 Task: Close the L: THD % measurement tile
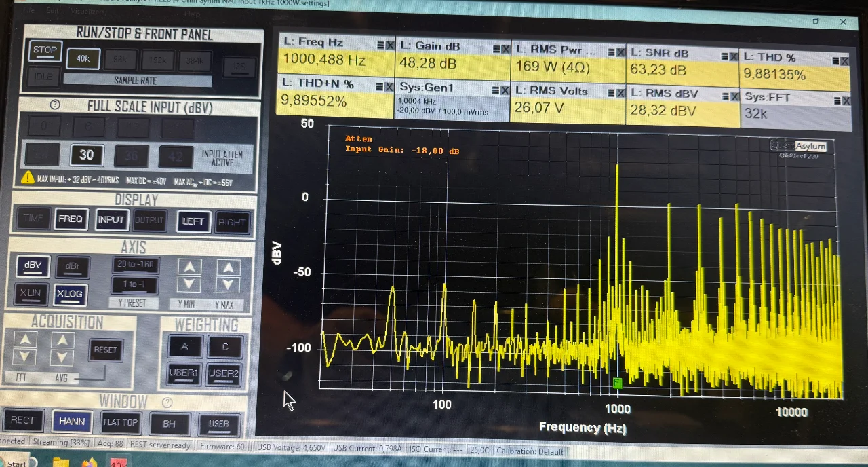(x=844, y=61)
